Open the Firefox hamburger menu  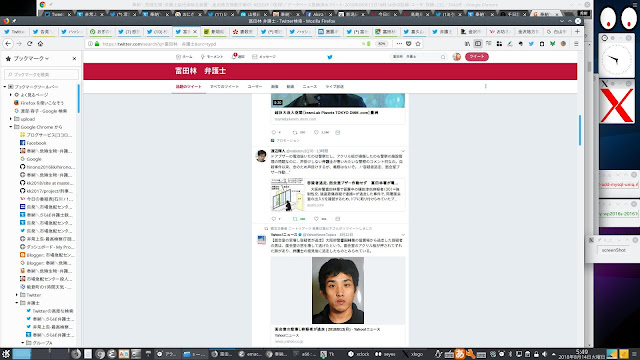(x=576, y=44)
